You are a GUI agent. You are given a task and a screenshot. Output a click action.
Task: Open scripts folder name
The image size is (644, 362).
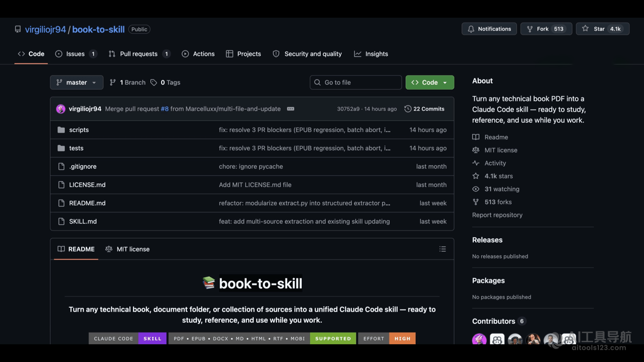click(x=79, y=130)
